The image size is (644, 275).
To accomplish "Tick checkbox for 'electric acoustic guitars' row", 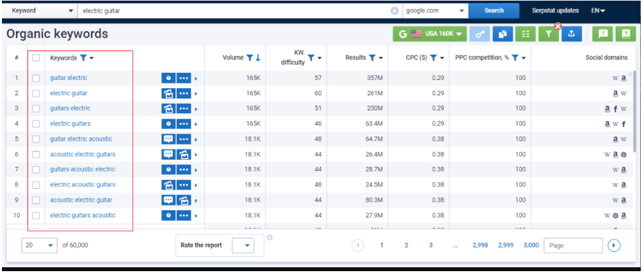I will tap(36, 185).
